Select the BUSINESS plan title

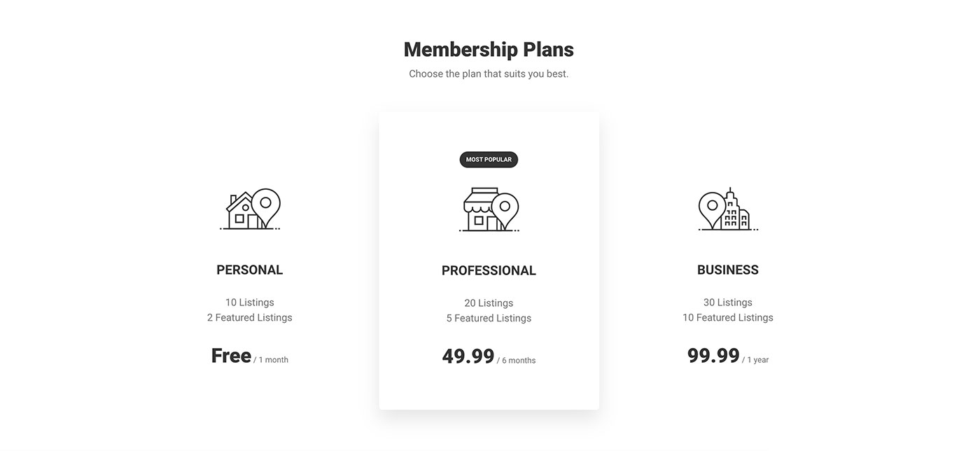(x=728, y=270)
